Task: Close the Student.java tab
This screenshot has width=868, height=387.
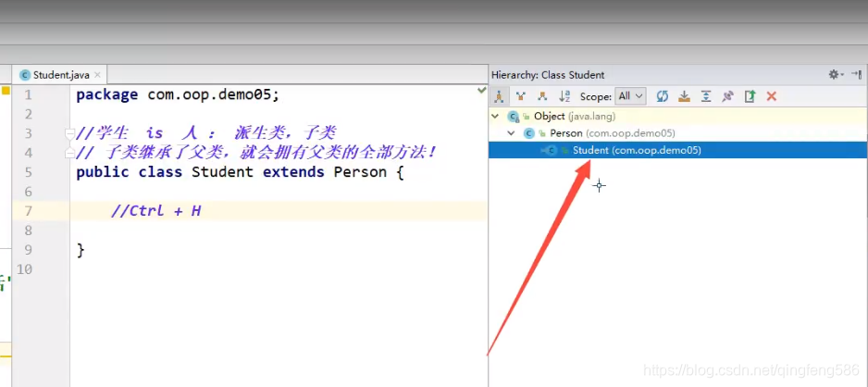Action: click(x=97, y=75)
